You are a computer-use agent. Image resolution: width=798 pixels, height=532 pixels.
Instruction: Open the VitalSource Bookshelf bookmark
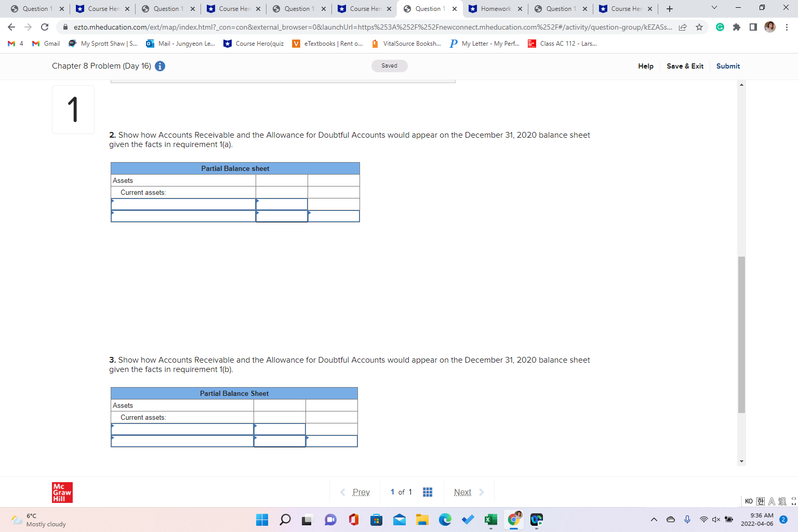coord(407,44)
